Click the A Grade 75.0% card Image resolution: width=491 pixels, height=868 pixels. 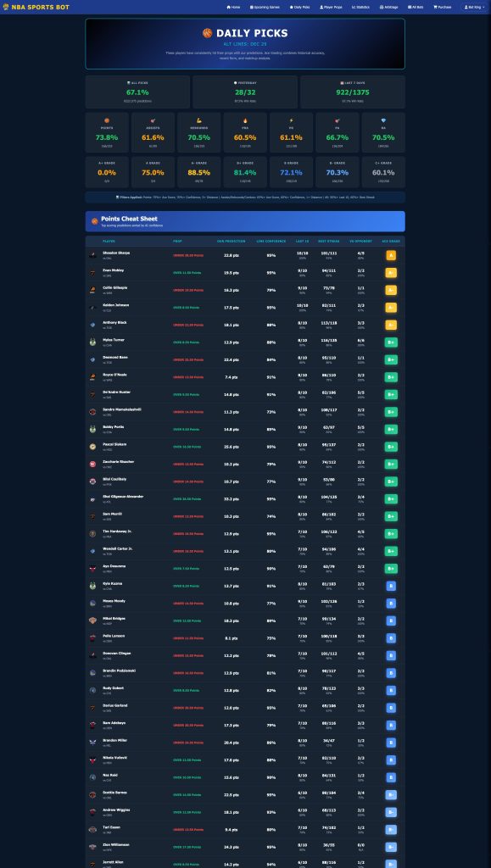point(153,172)
